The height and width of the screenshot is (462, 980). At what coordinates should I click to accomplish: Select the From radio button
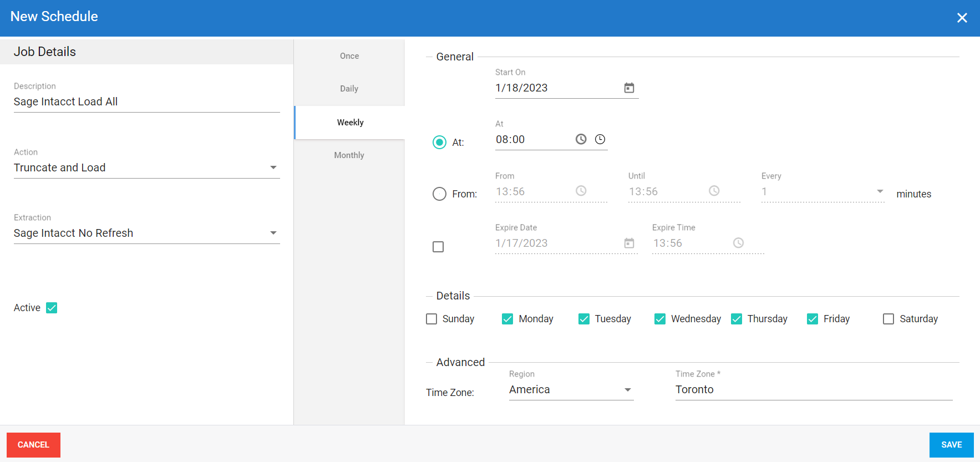pyautogui.click(x=439, y=194)
